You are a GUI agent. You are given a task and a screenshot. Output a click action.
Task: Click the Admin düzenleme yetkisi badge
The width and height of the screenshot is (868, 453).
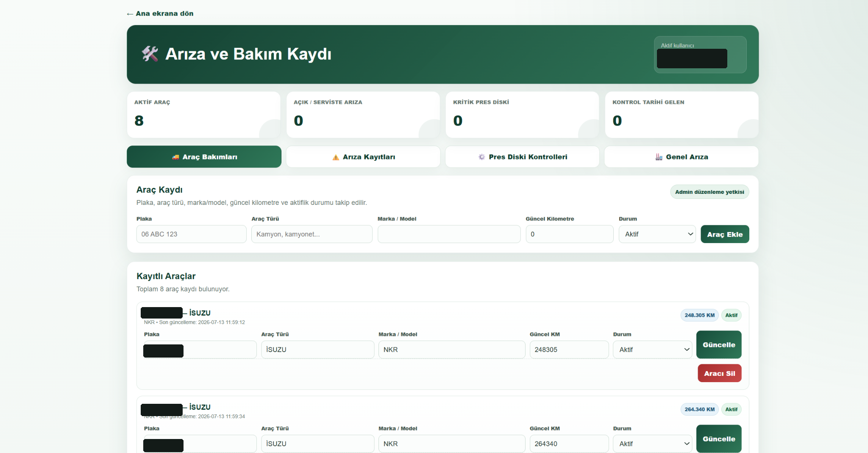coord(709,192)
